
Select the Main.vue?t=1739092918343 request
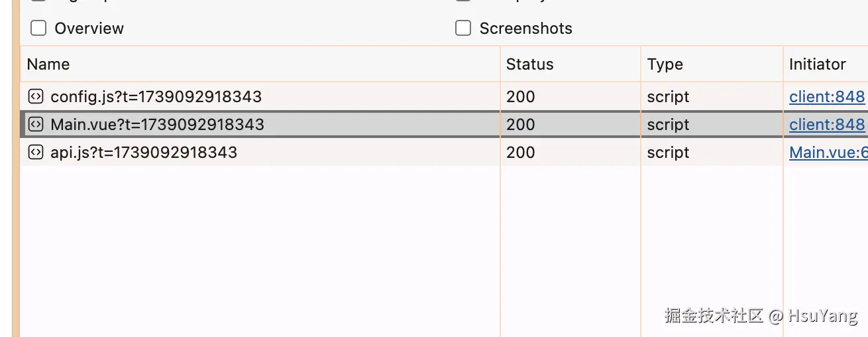pos(157,125)
